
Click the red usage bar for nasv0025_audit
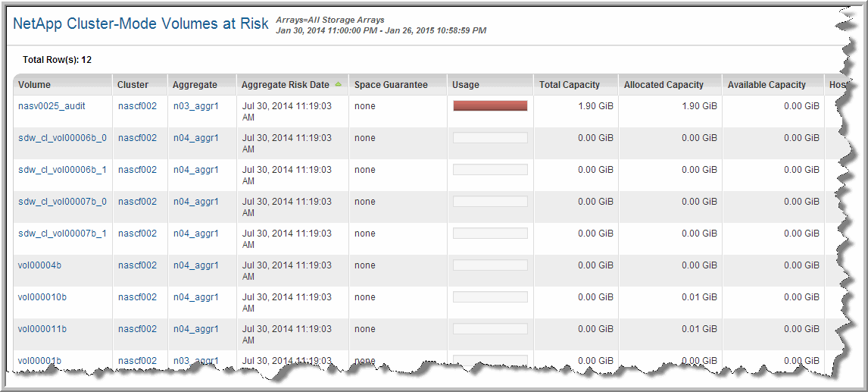coord(490,106)
